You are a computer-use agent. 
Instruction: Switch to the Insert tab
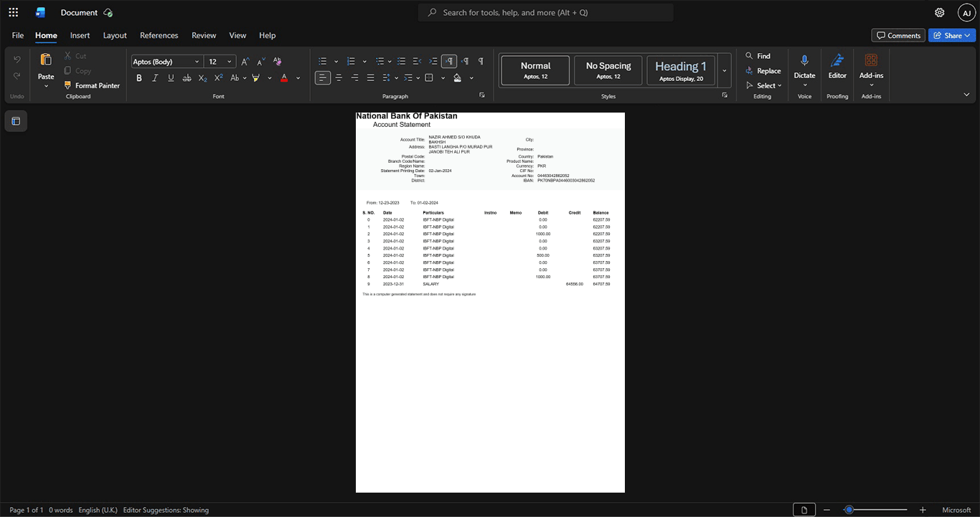(x=80, y=35)
